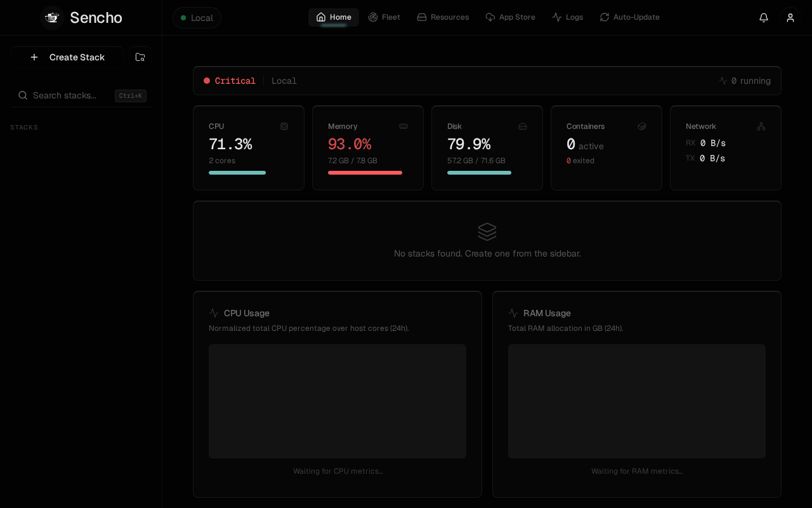
Task: Click the search magnifier icon
Action: tap(23, 95)
